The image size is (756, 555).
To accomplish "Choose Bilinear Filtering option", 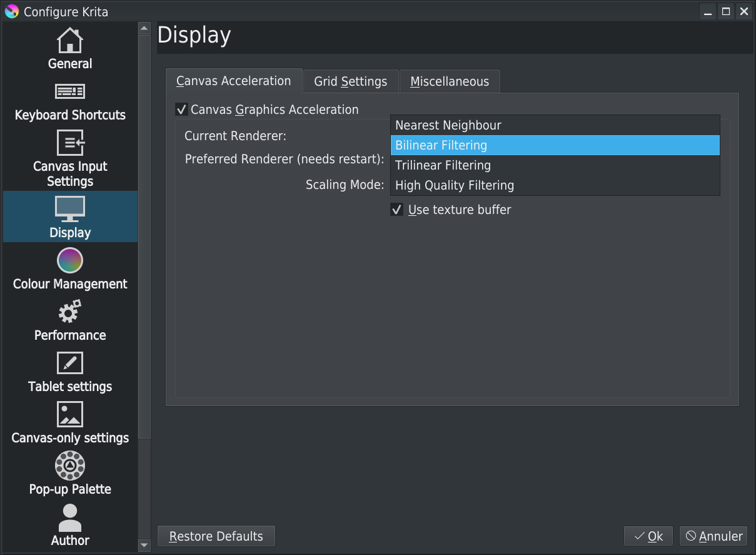I will (x=555, y=145).
